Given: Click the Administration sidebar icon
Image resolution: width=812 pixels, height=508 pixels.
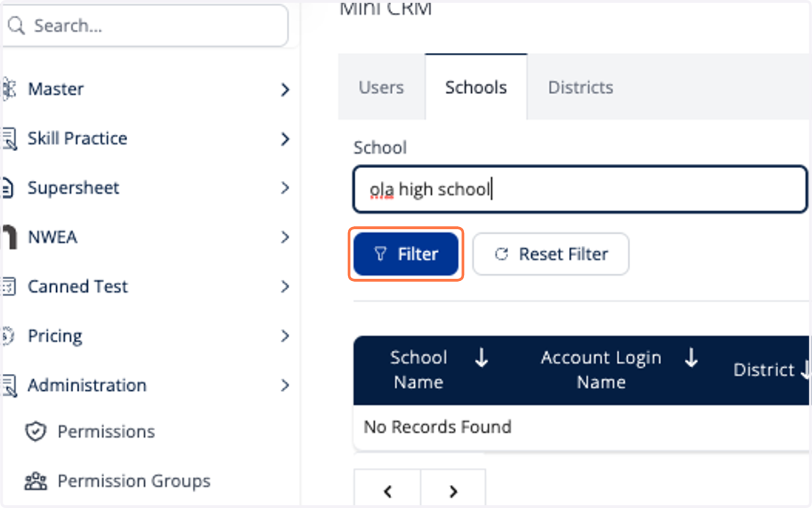Looking at the screenshot, I should pyautogui.click(x=9, y=385).
